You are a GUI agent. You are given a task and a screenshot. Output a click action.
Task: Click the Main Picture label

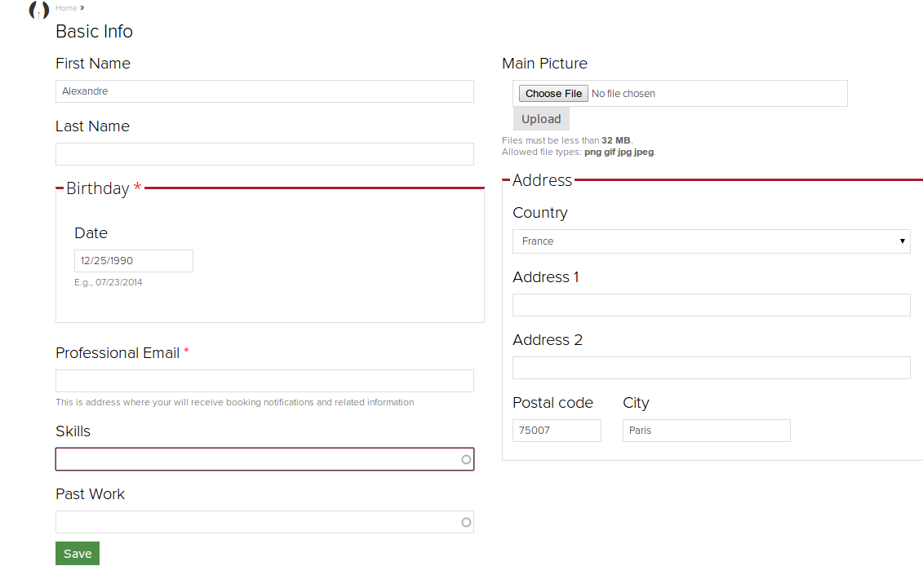[x=544, y=64]
